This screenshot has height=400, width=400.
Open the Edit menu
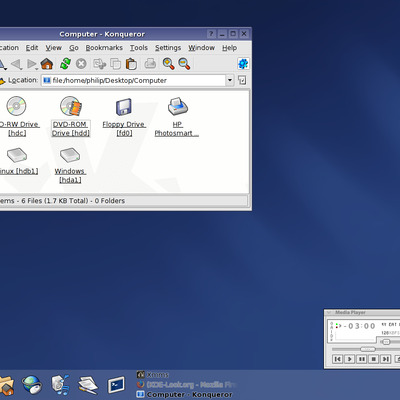[32, 48]
